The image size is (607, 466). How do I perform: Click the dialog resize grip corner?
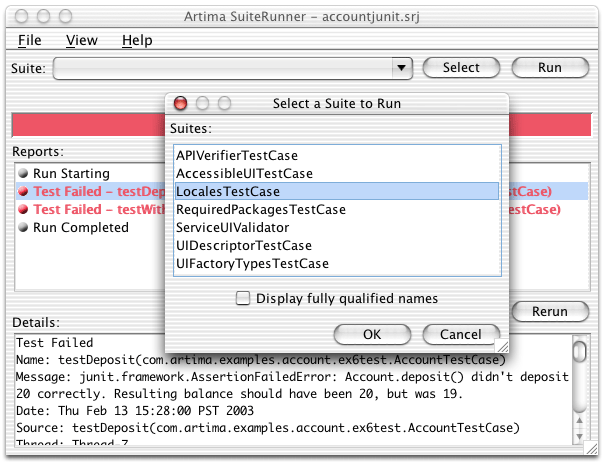point(503,346)
